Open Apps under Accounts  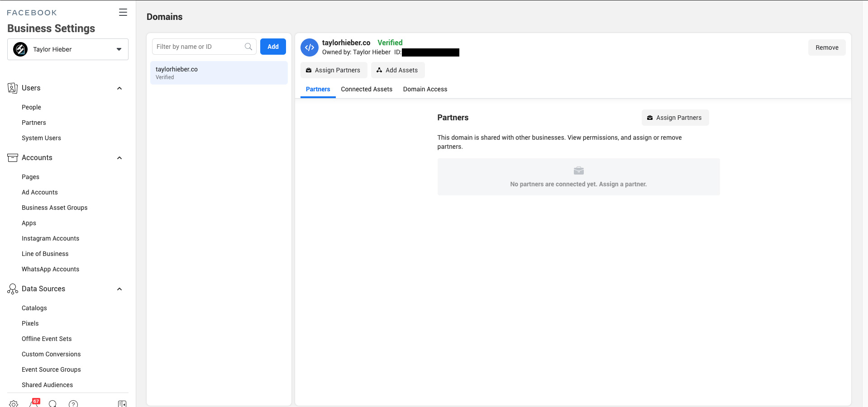point(29,223)
